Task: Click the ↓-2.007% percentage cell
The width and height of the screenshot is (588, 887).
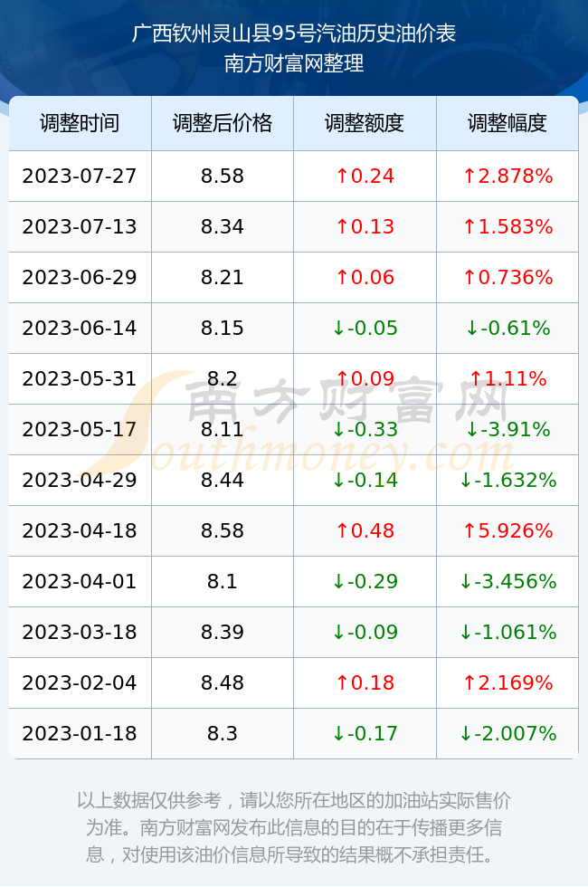Action: coord(507,734)
